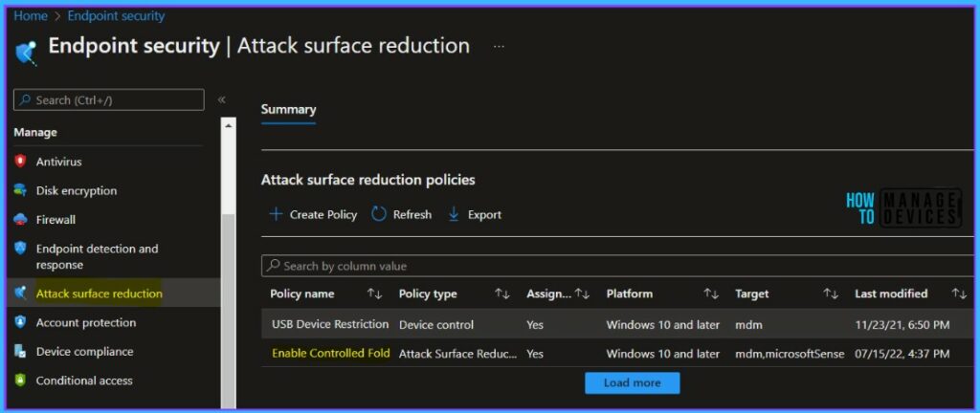Click the Create Policy button
Screen dimensions: 980x413
click(x=313, y=214)
